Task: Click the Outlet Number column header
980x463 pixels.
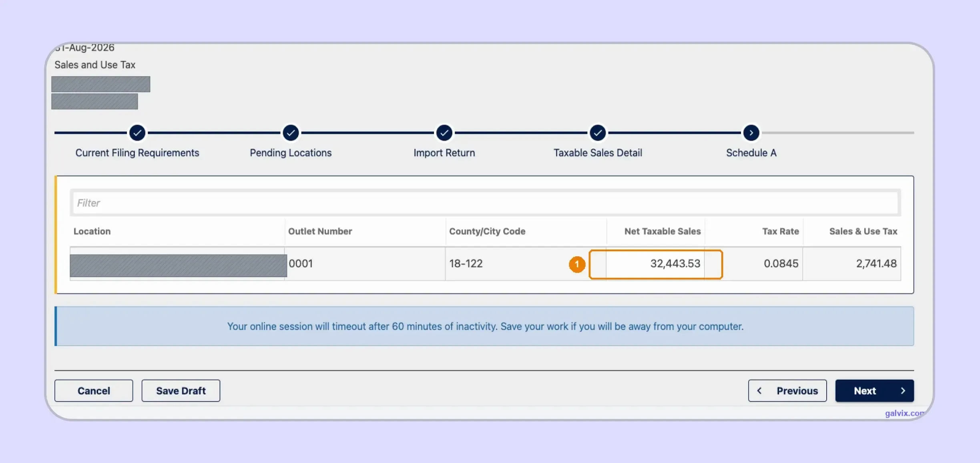Action: [320, 231]
